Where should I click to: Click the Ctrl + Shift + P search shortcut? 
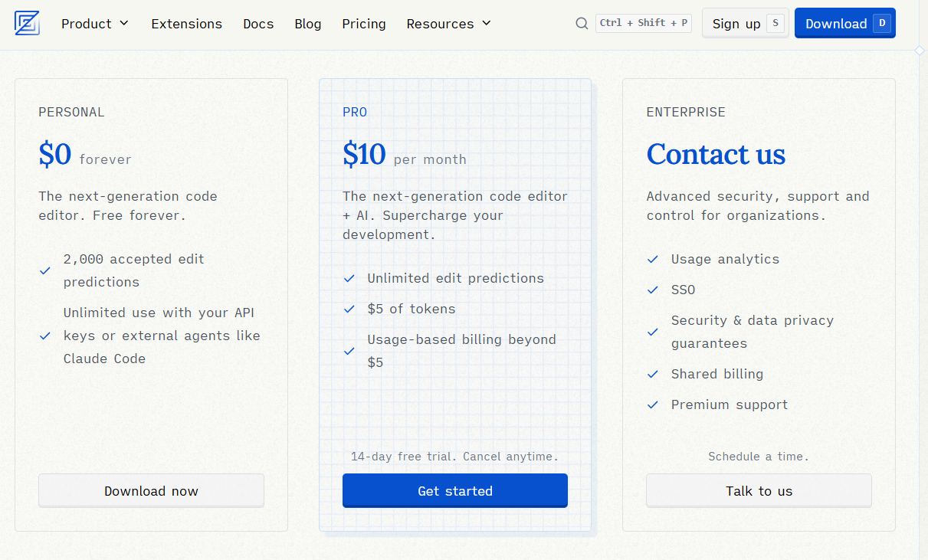pyautogui.click(x=644, y=23)
